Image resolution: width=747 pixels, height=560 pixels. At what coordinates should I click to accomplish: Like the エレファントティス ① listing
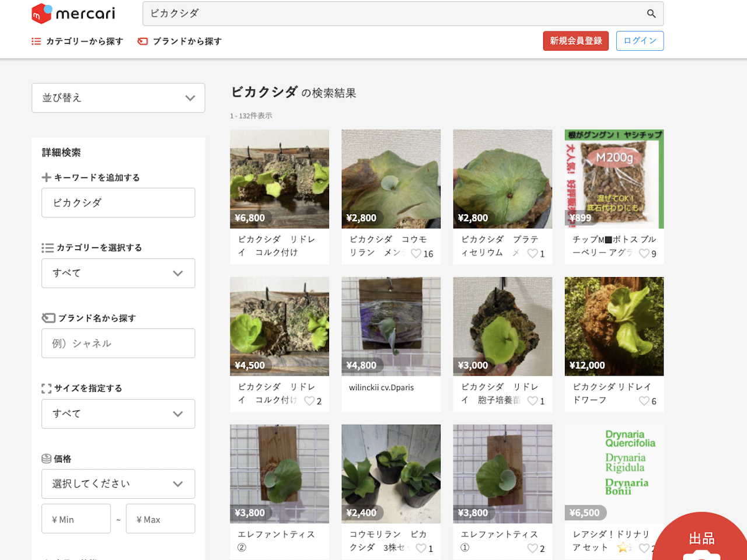click(x=532, y=549)
